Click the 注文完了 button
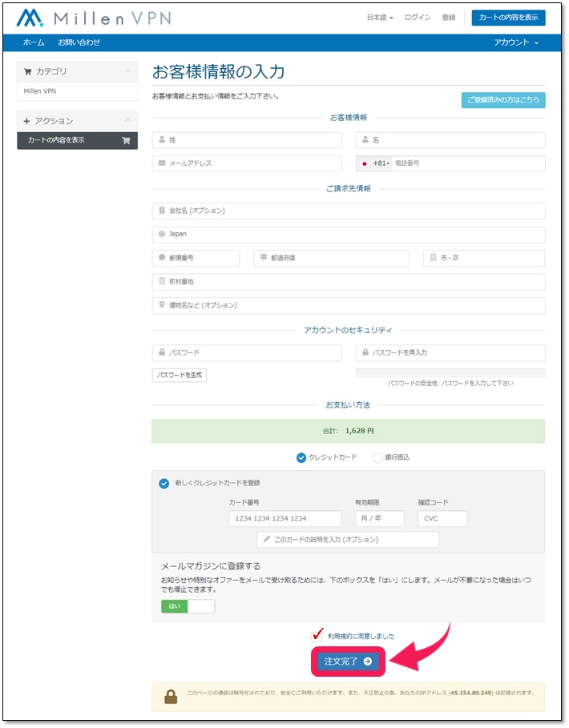Image resolution: width=569 pixels, height=728 pixels. pyautogui.click(x=348, y=662)
